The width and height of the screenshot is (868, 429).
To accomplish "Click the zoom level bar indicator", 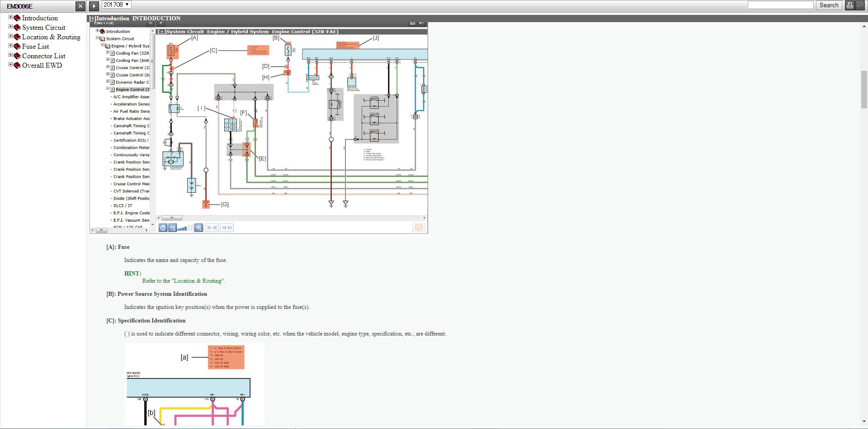I will click(185, 228).
